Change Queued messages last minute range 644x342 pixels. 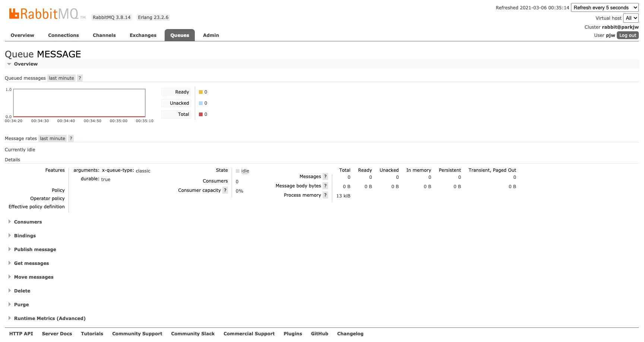point(61,78)
